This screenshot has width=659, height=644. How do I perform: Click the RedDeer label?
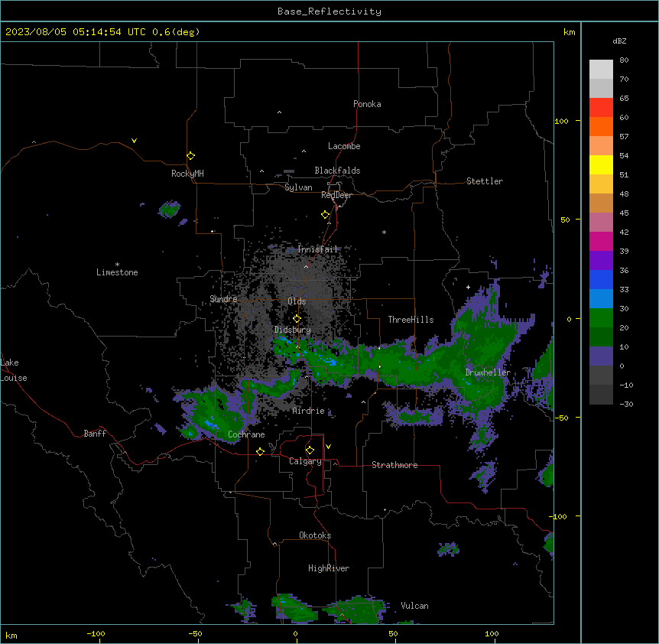(336, 195)
